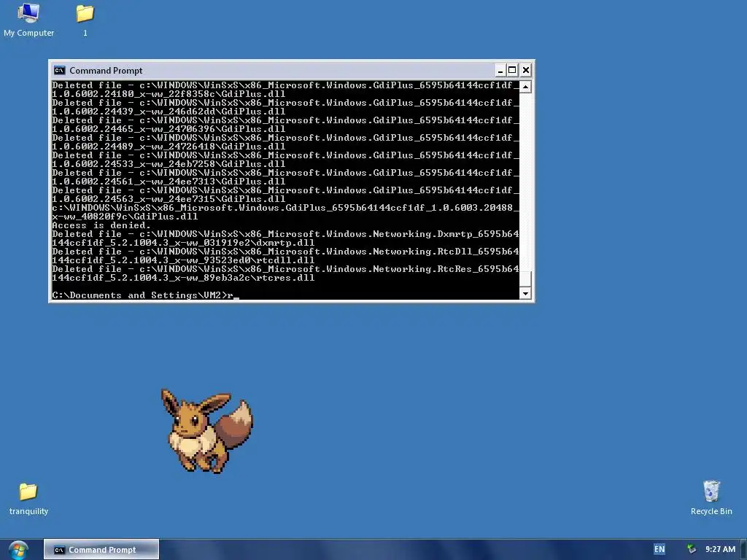Click the line containing 1.0.6002.24439
The height and width of the screenshot is (560, 747).
click(x=169, y=112)
